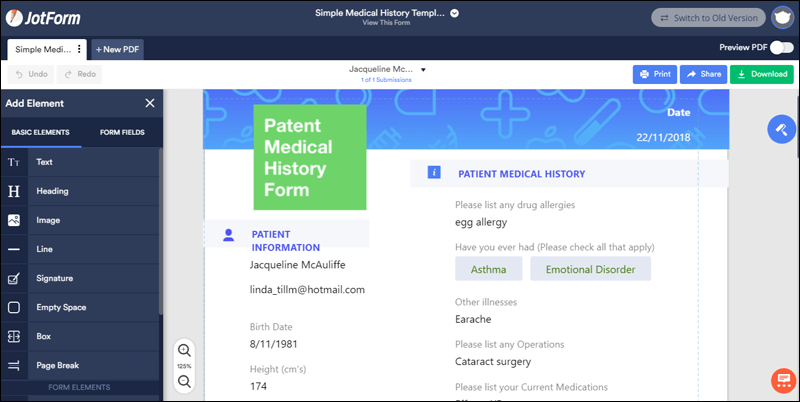Open the orange chat feedback icon
Screen dimensions: 800x402
[x=783, y=380]
